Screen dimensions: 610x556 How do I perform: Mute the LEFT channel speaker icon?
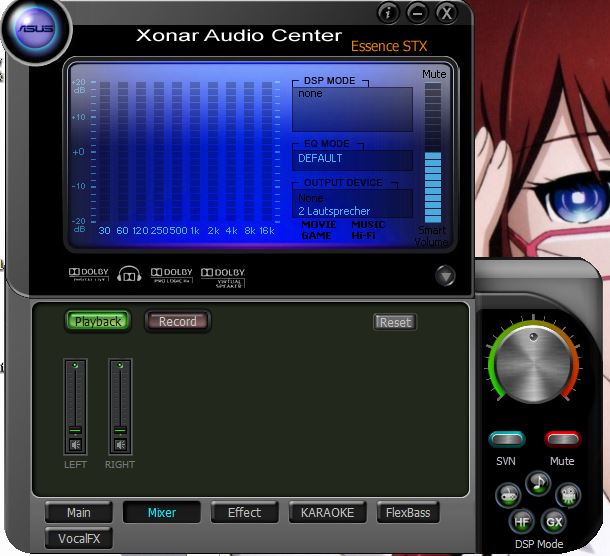point(75,445)
